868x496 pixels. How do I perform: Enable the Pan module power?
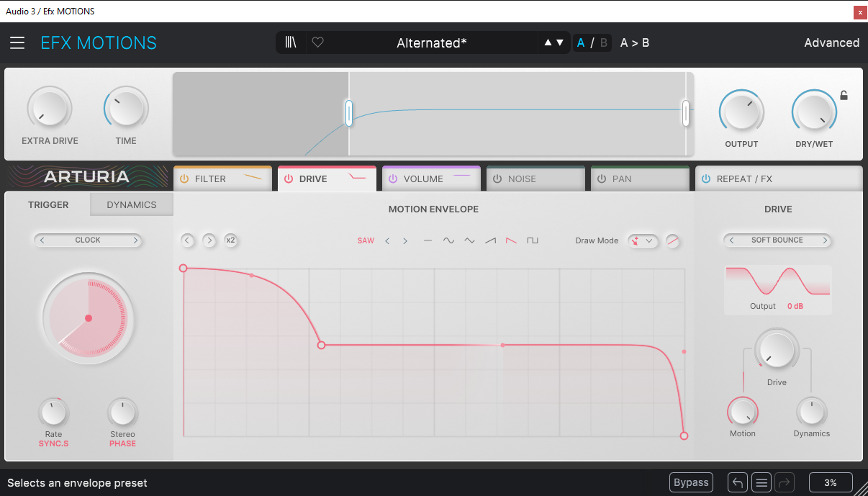[x=602, y=179]
